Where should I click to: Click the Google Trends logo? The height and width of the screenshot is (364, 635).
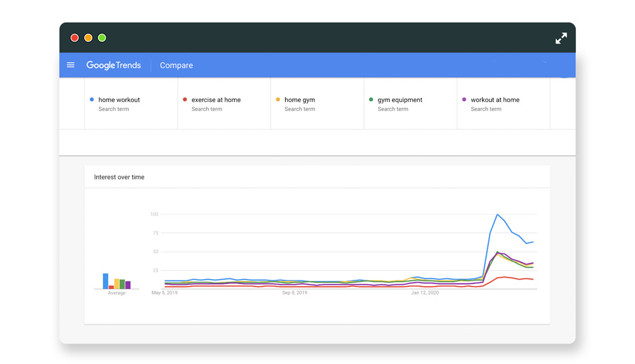(114, 65)
